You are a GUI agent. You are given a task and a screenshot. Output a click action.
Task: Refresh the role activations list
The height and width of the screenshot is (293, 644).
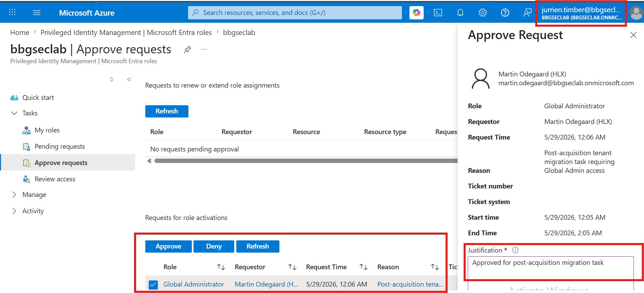(x=258, y=246)
